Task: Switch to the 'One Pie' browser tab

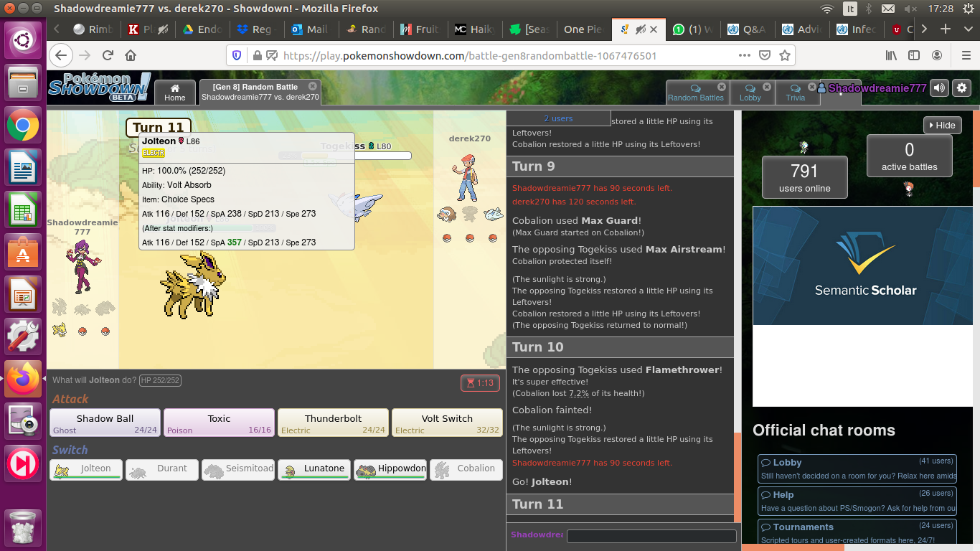Action: pyautogui.click(x=583, y=29)
